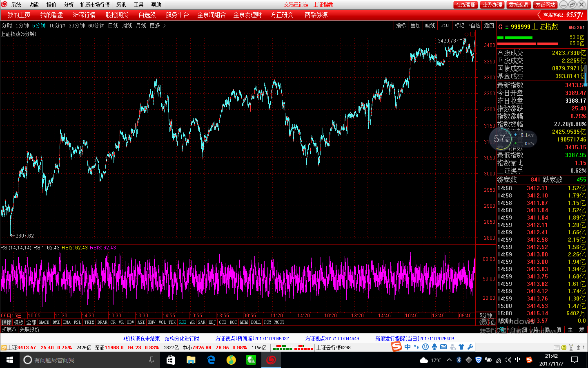Viewport: 588px width, 368px height.
Task: Click F10 info button
Action: 445,25
